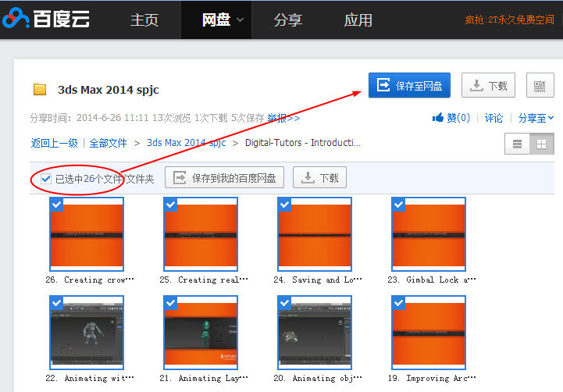Click file name 20. Animating obj…
The width and height of the screenshot is (563, 392).
coord(317,378)
